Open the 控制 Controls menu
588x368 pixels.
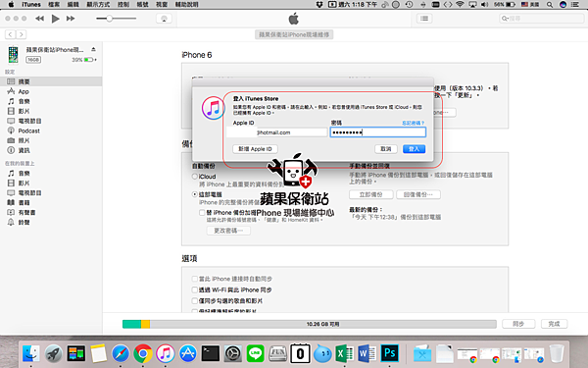click(123, 5)
